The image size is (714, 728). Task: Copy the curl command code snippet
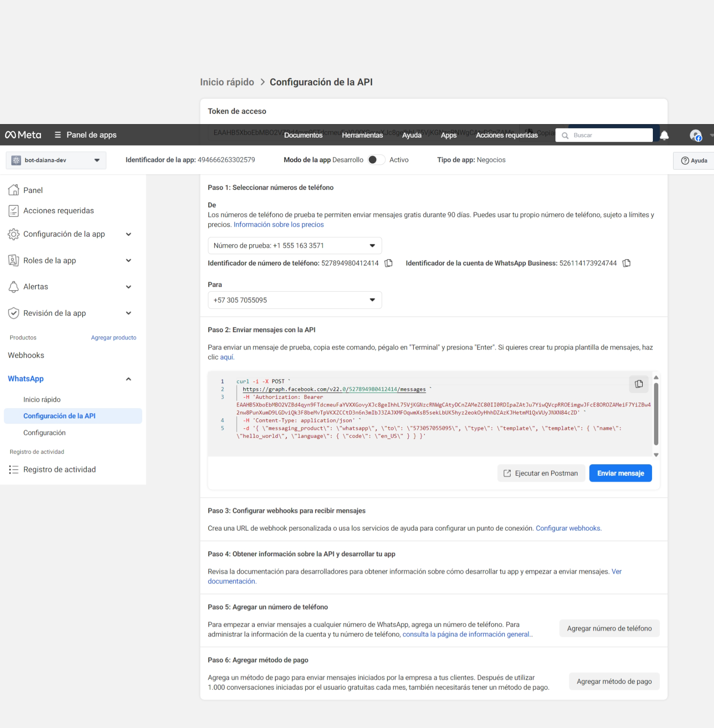639,384
